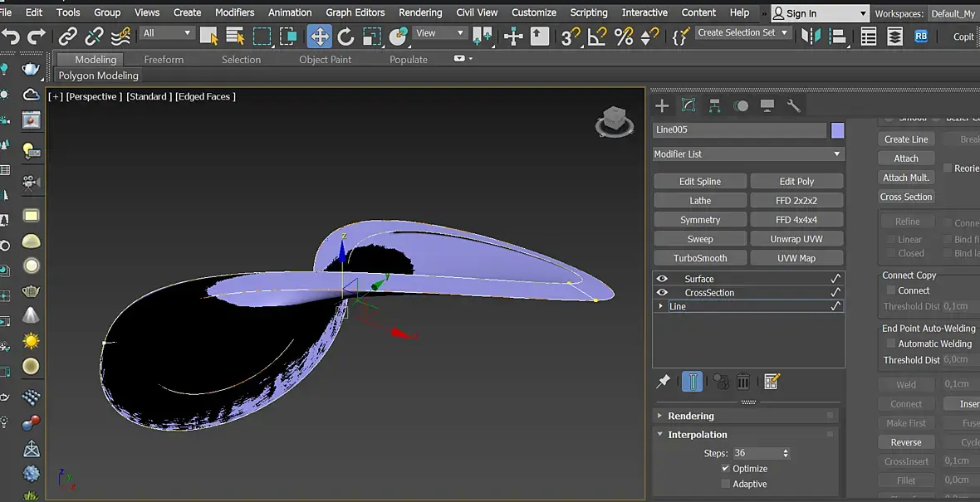Switch to the Freeform ribbon tab
The width and height of the screenshot is (980, 502).
[x=164, y=60]
